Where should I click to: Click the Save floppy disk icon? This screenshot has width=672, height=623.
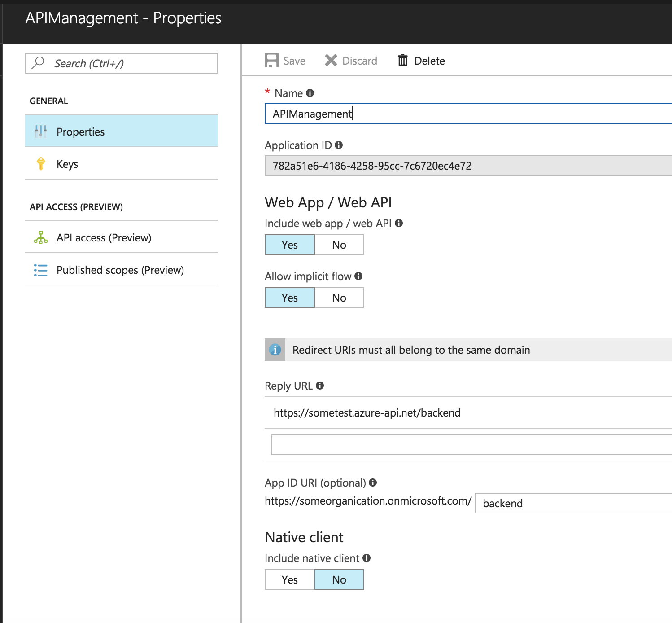(x=272, y=61)
